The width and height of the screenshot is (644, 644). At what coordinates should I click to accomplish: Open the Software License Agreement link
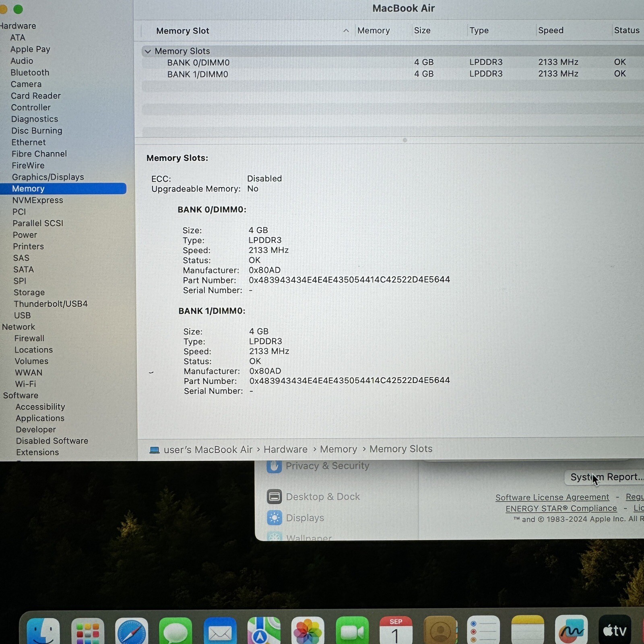(552, 497)
